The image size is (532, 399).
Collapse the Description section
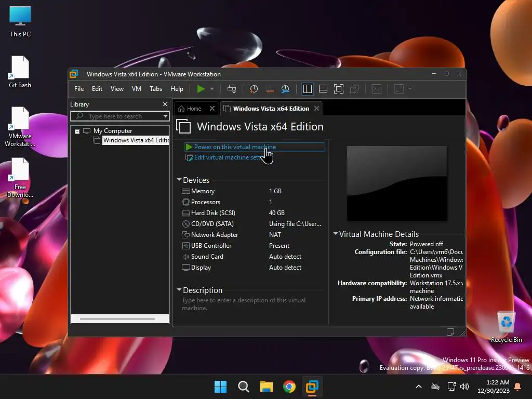179,290
